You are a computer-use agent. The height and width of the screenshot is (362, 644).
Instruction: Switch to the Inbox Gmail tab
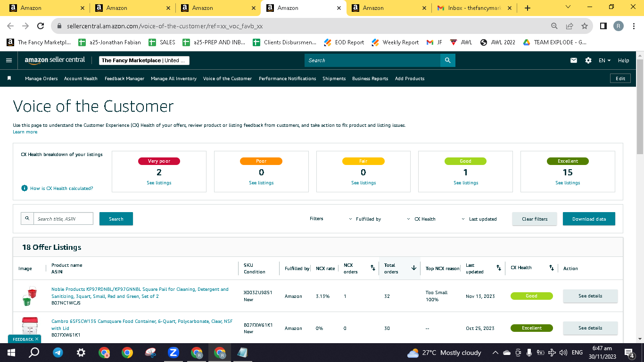tap(473, 8)
